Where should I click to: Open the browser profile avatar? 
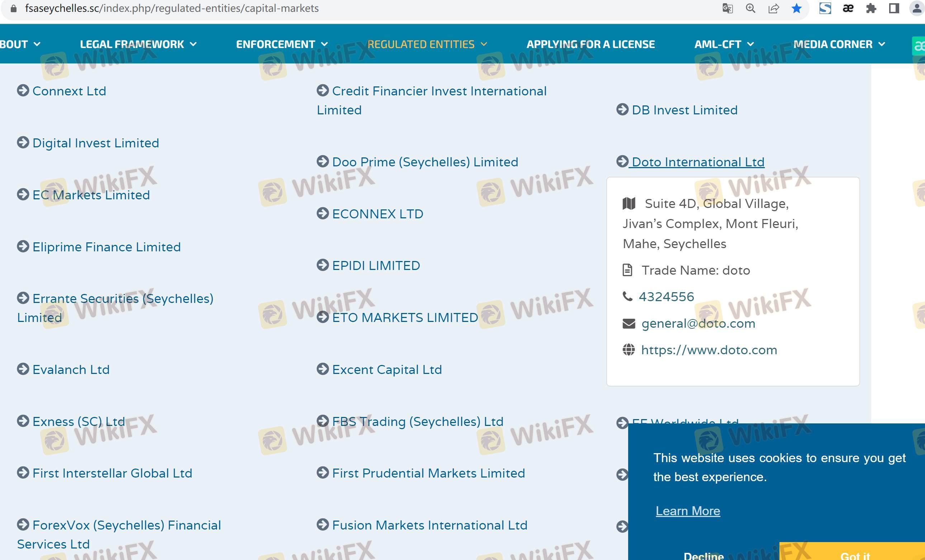pyautogui.click(x=917, y=8)
